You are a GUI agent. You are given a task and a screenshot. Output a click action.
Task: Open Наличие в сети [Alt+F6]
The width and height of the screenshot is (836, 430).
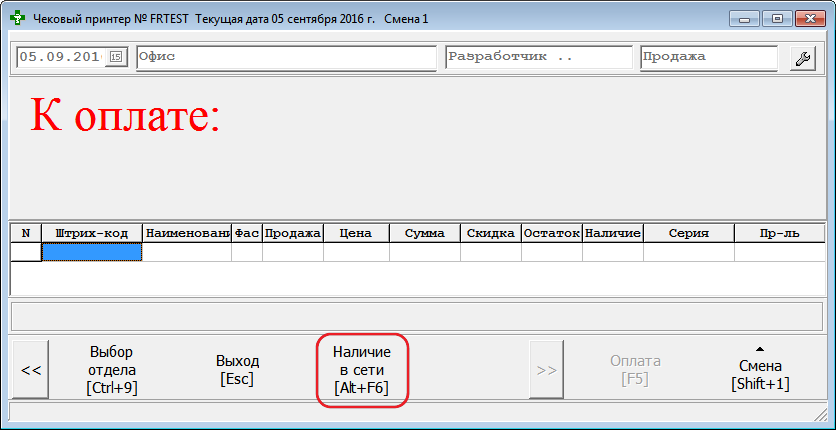tap(362, 370)
